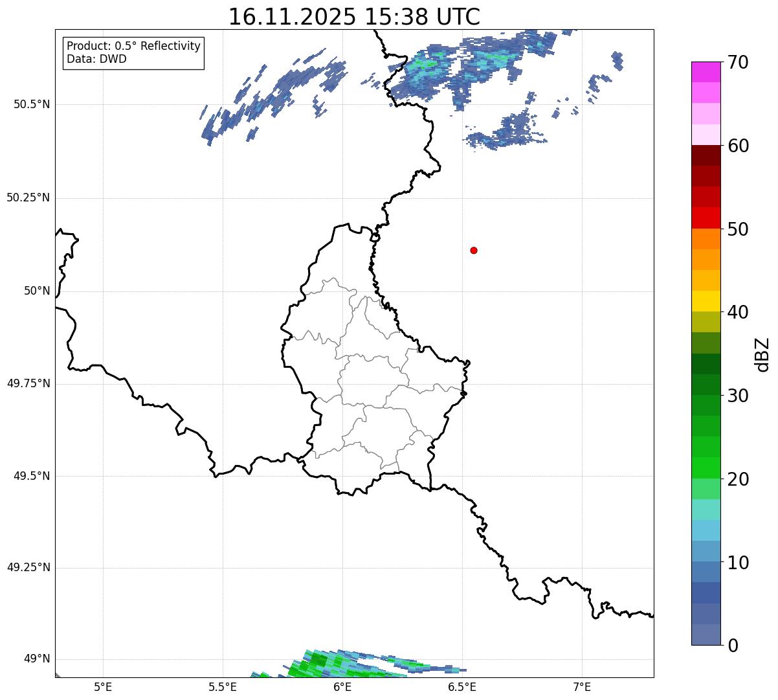Click the 7°E longitude label
778x700 pixels.
(x=582, y=686)
